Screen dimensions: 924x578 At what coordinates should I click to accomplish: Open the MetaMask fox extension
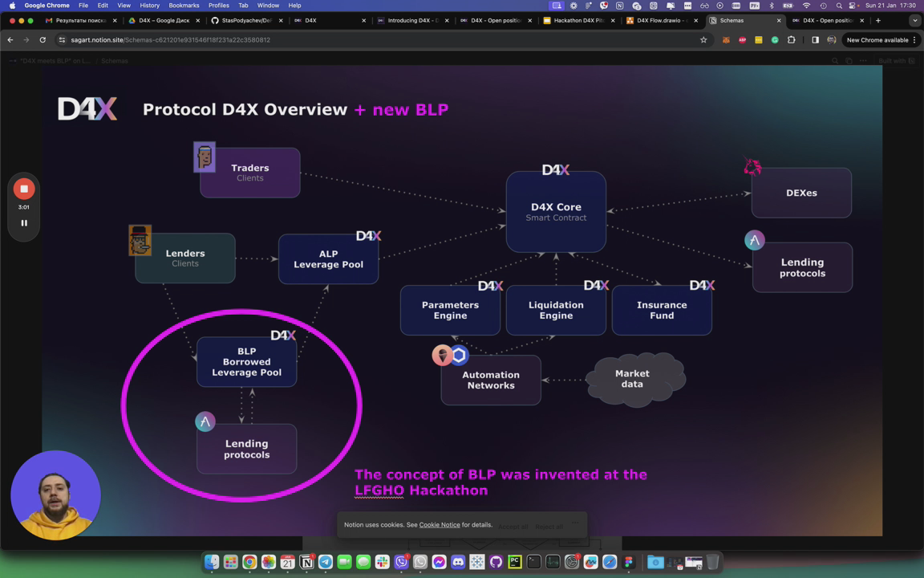point(726,40)
